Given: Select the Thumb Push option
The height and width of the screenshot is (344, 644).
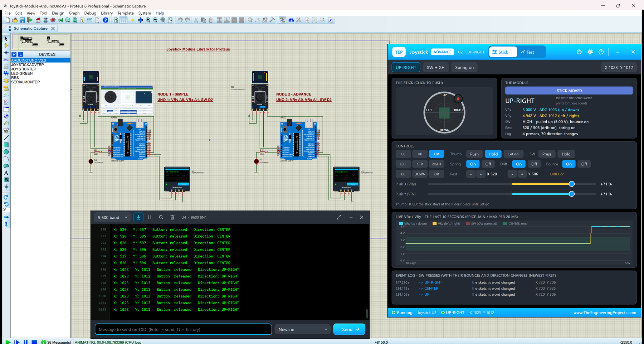Looking at the screenshot, I should [x=474, y=154].
